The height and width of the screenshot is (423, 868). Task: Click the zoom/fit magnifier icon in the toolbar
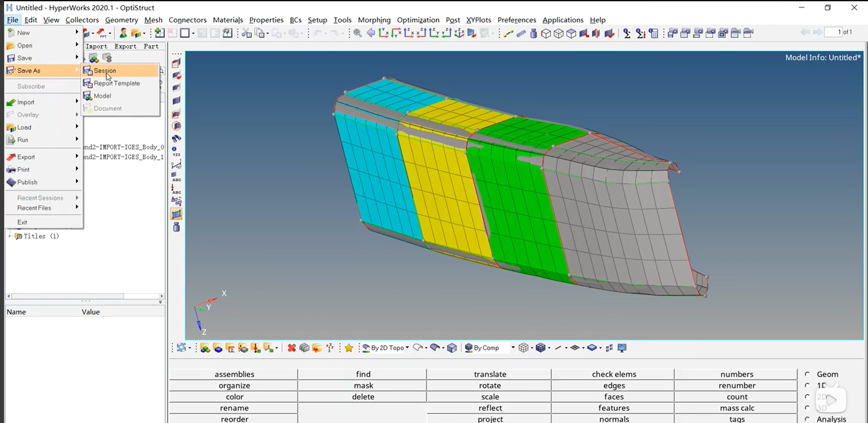click(358, 33)
